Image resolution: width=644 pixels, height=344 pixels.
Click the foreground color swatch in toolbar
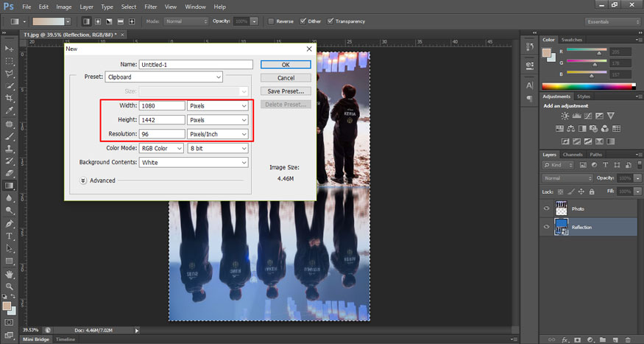(x=7, y=305)
